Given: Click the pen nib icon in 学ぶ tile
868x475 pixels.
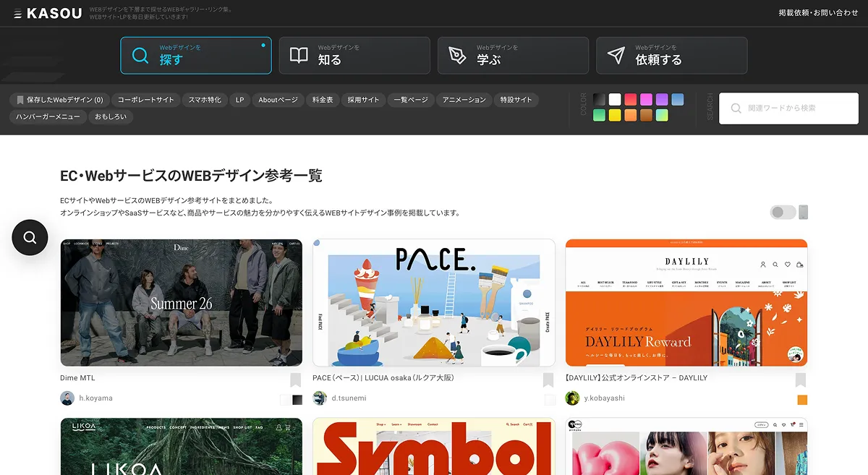Looking at the screenshot, I should [x=457, y=56].
